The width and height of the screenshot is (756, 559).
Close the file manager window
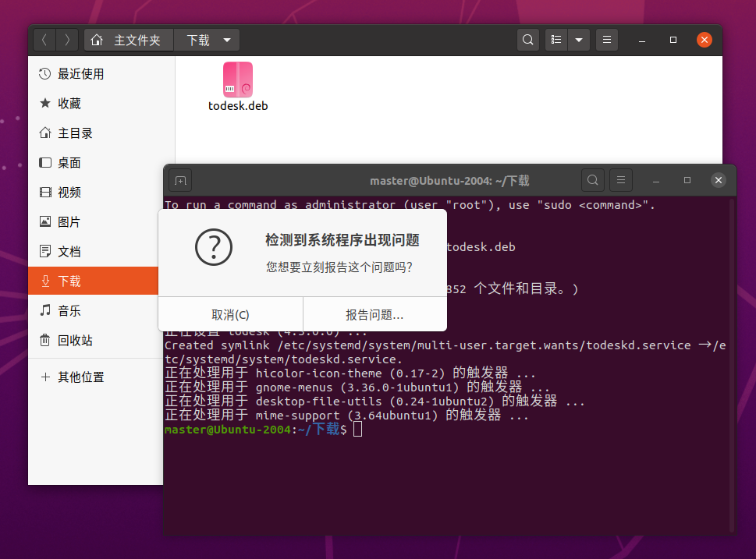click(x=705, y=40)
